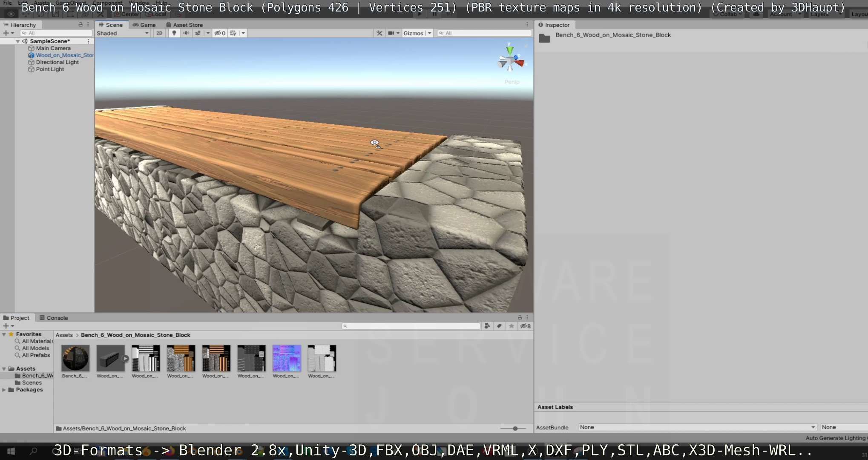868x460 pixels.
Task: Open the grid settings dropdown arrow
Action: [x=243, y=33]
